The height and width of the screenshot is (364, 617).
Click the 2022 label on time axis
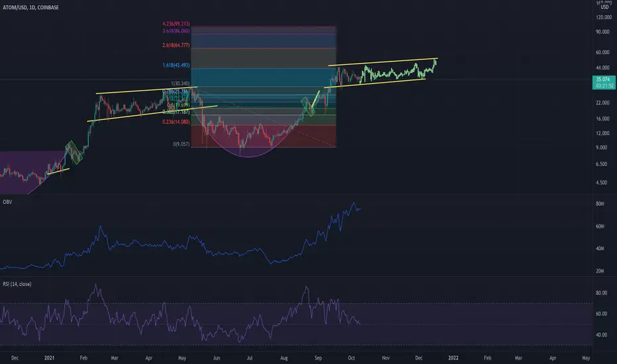[453, 358]
